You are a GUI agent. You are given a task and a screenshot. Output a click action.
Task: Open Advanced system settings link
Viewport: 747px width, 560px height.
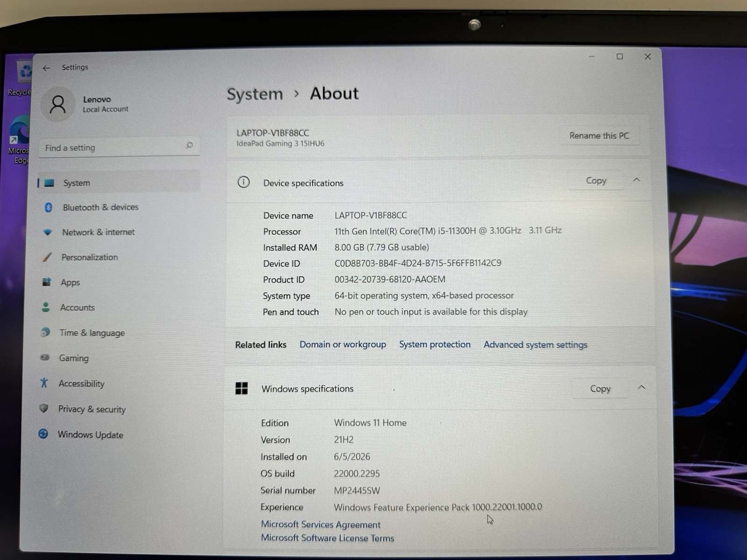click(x=536, y=345)
